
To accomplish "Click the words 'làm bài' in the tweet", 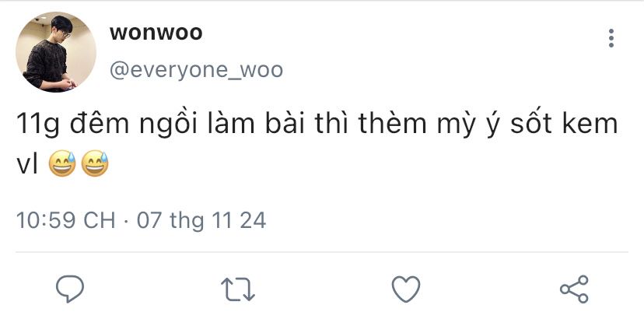I will coord(256,123).
